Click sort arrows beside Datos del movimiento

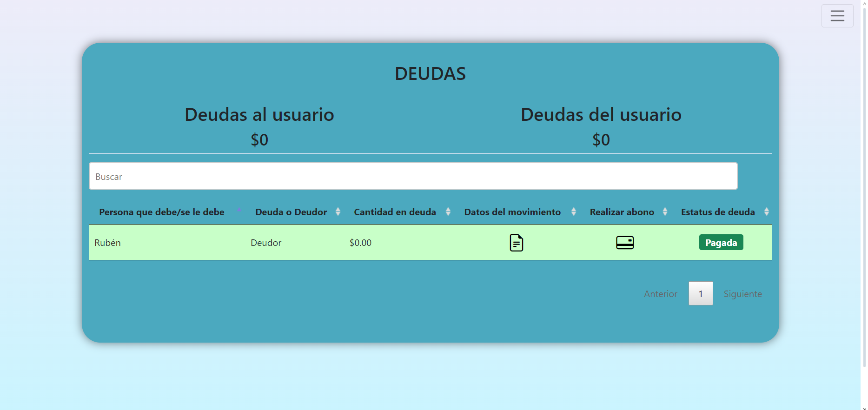point(573,212)
